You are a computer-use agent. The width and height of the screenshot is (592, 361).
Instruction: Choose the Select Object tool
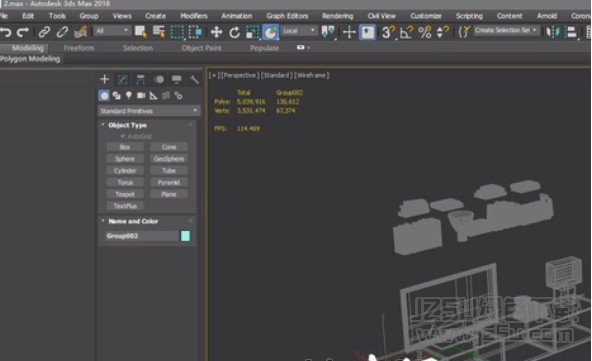pyautogui.click(x=141, y=32)
